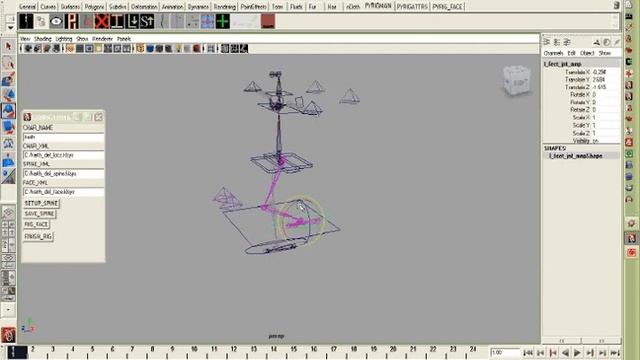Click the single perspective layout icon

pyautogui.click(x=8, y=212)
